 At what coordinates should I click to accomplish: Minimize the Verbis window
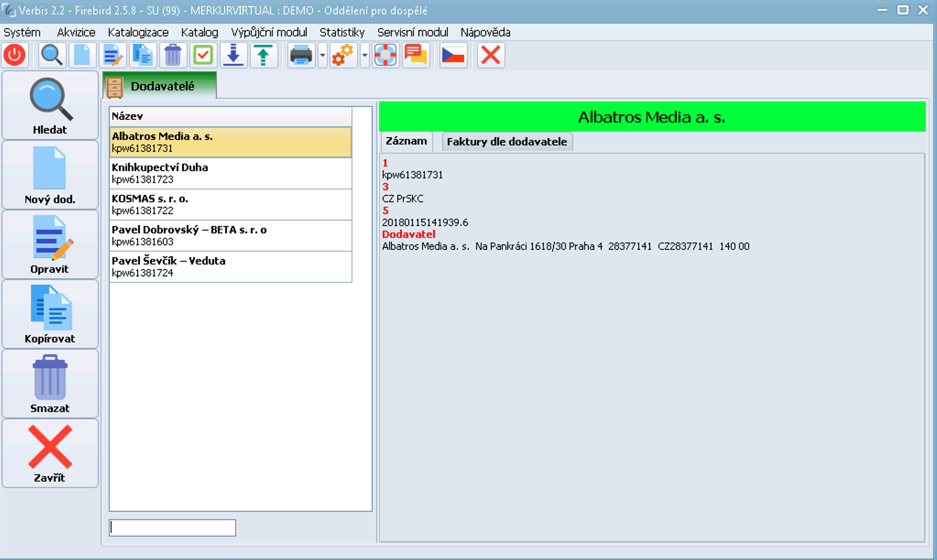(882, 10)
